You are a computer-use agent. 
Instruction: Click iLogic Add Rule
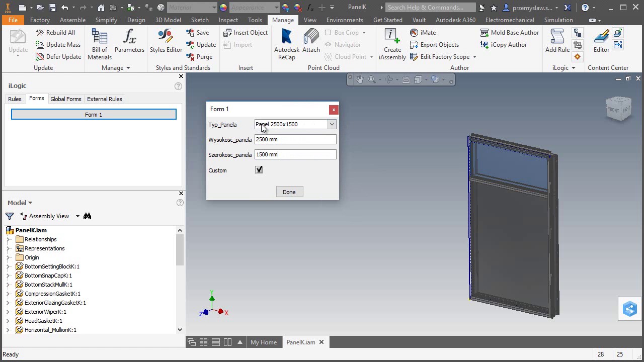(x=557, y=41)
